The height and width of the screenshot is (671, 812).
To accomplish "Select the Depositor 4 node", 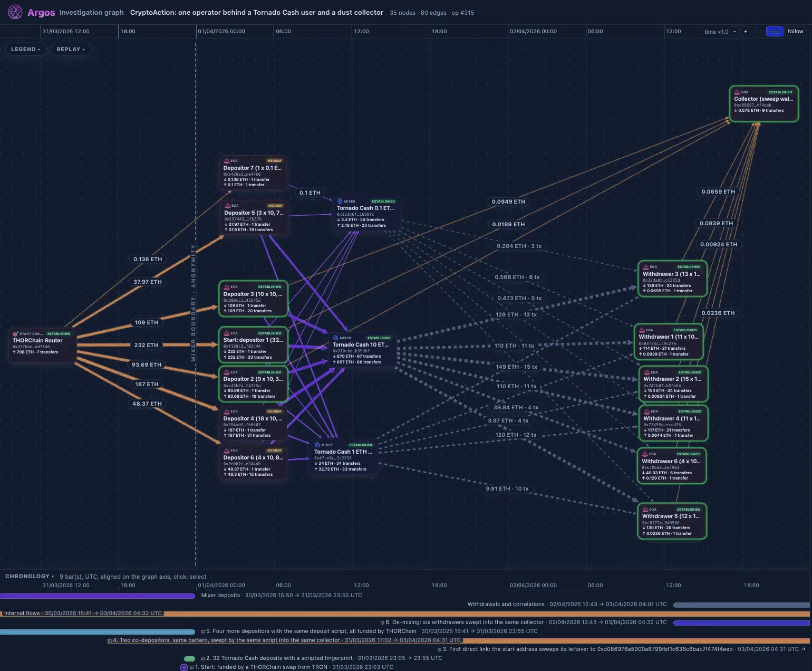I will (253, 423).
